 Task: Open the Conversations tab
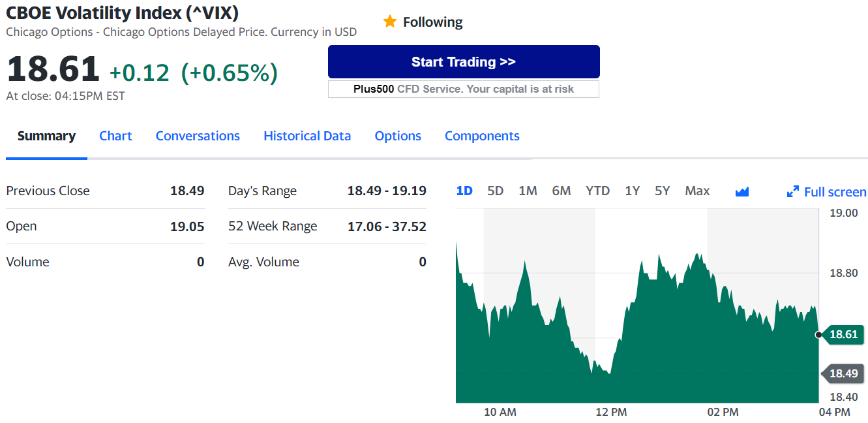click(198, 136)
